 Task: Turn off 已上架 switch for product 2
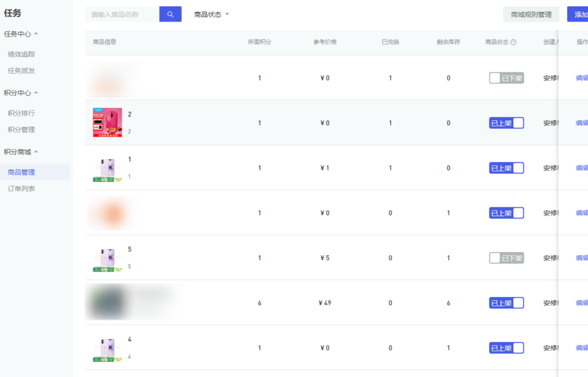pos(506,123)
